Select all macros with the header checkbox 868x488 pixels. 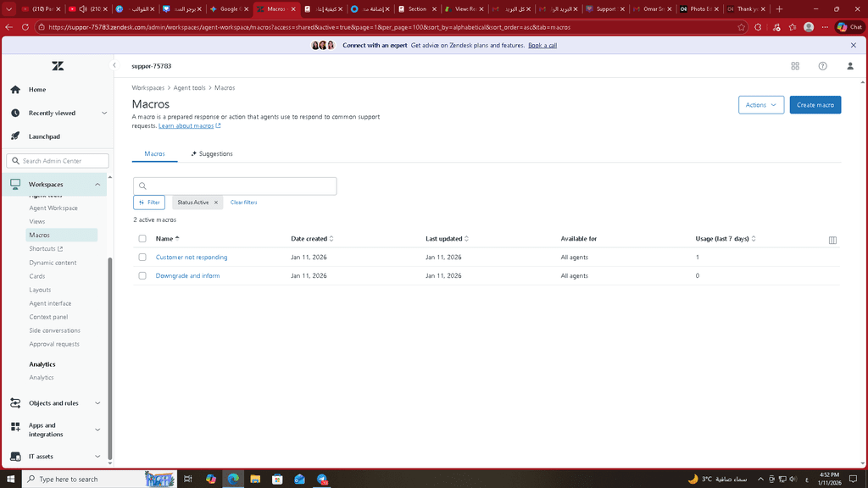(x=142, y=239)
